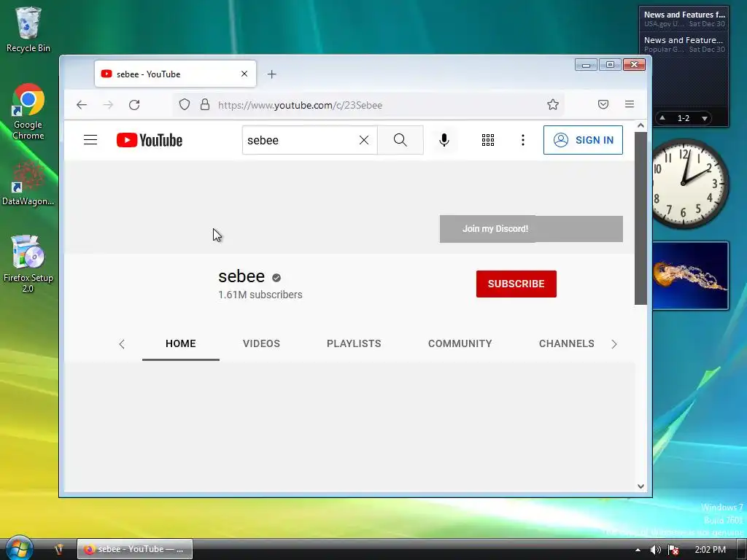Subscribe to the sebee channel
Image resolution: width=747 pixels, height=560 pixels.
(x=516, y=284)
